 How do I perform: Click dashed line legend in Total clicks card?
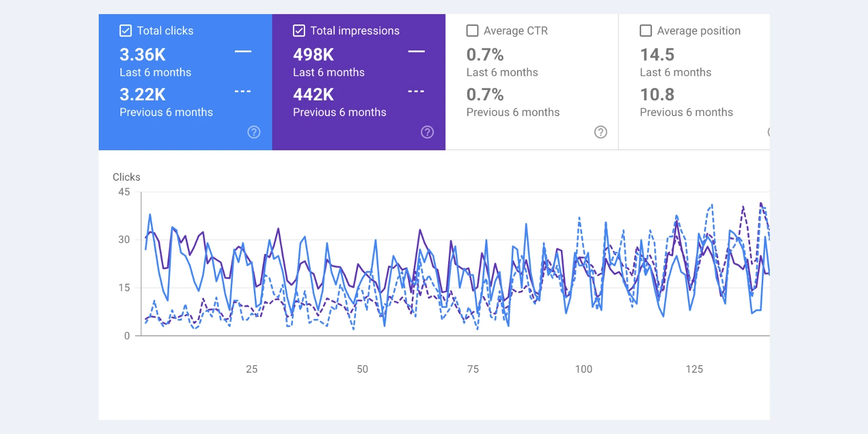243,91
